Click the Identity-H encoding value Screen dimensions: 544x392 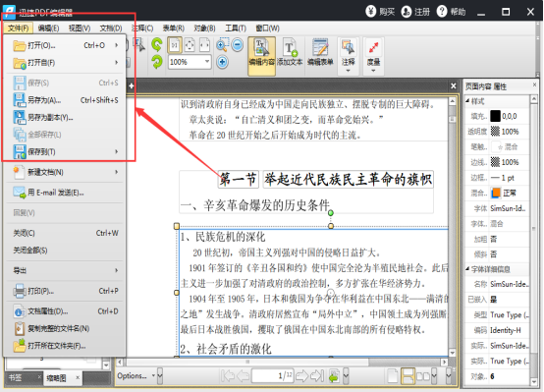[505, 330]
